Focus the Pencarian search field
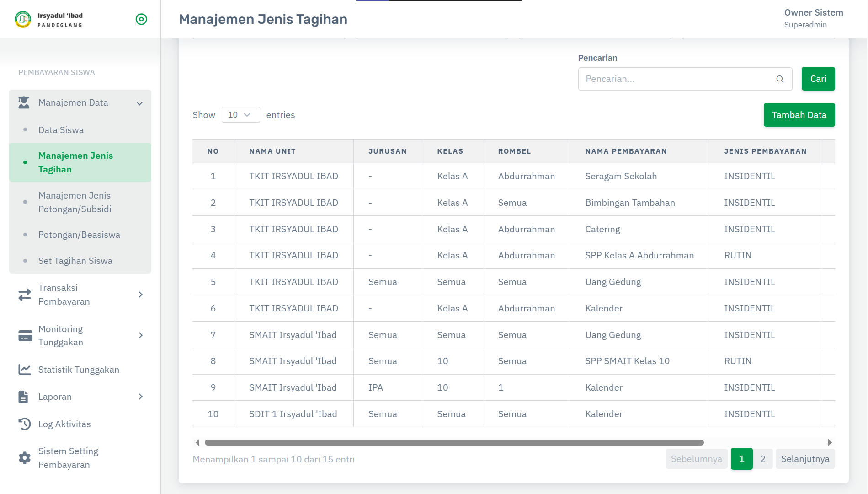 point(685,79)
